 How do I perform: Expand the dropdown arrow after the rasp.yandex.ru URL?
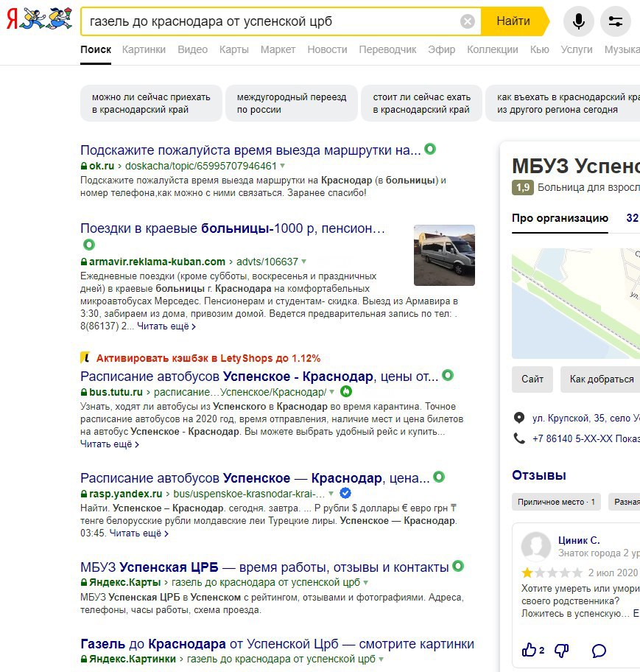[x=331, y=494]
